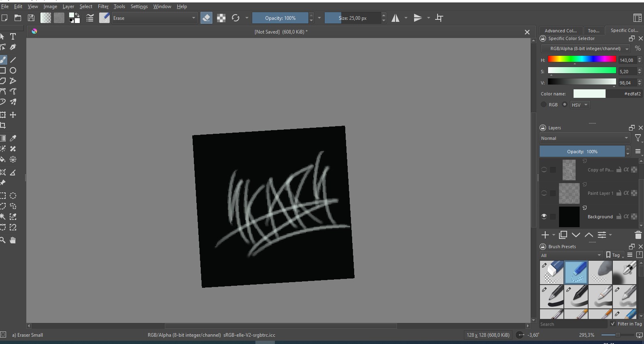This screenshot has width=644, height=344.
Task: Enable the Filter in Tag checkbox
Action: 613,324
